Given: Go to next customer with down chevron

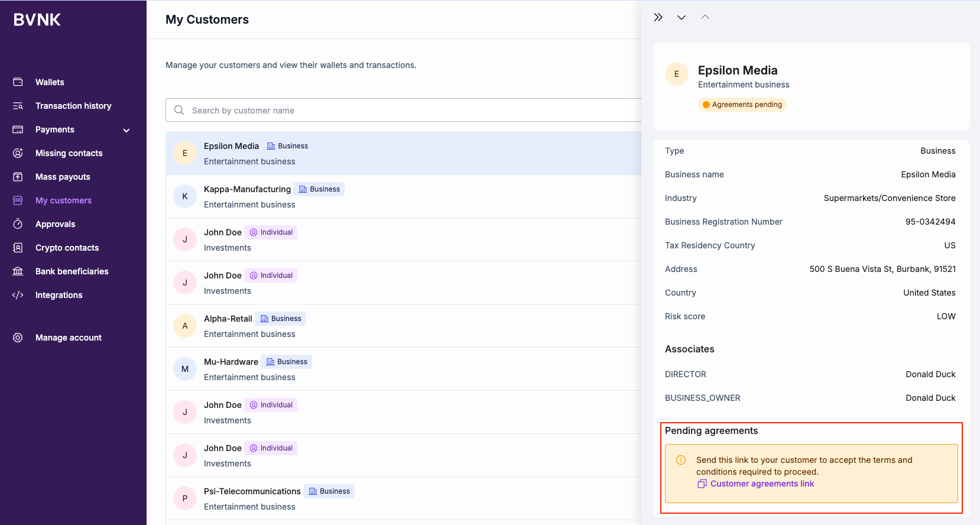Looking at the screenshot, I should tap(682, 17).
